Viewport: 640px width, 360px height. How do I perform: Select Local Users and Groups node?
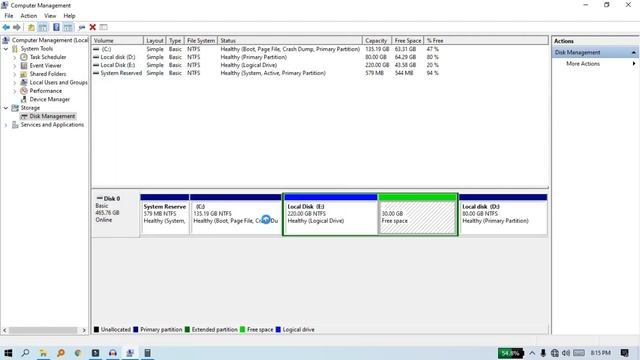pyautogui.click(x=58, y=82)
